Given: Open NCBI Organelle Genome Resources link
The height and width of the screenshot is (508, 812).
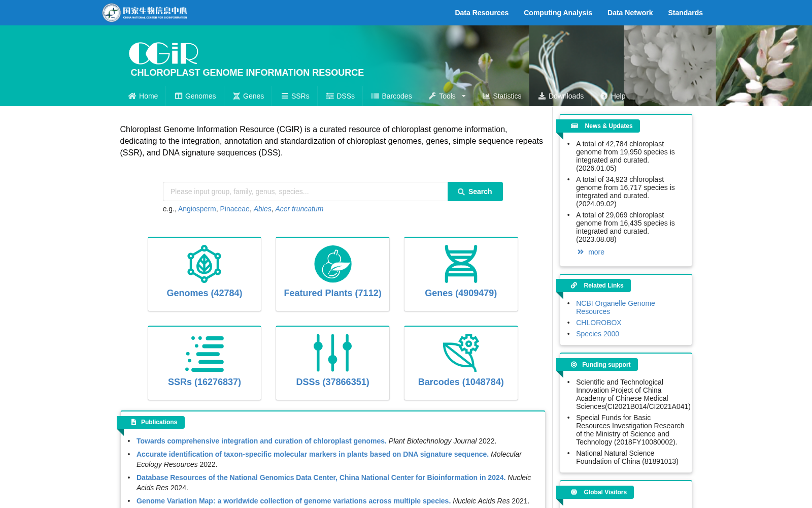Looking at the screenshot, I should [615, 307].
